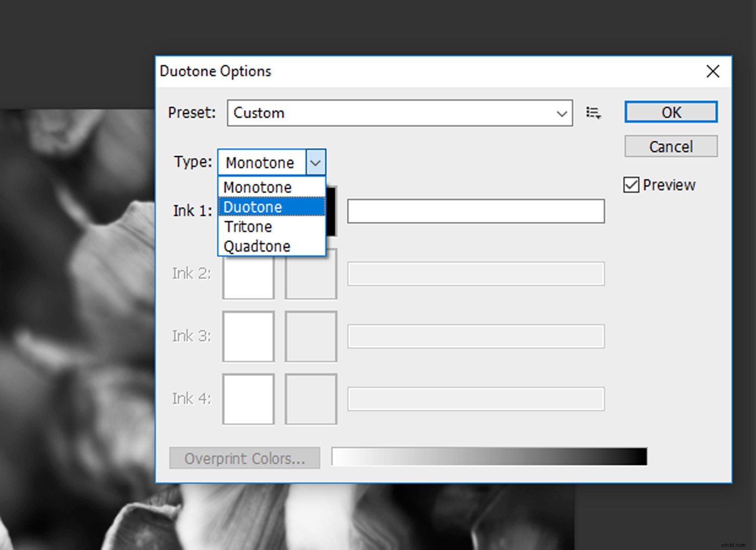Open the Preset options menu icon
756x550 pixels.
[x=593, y=113]
